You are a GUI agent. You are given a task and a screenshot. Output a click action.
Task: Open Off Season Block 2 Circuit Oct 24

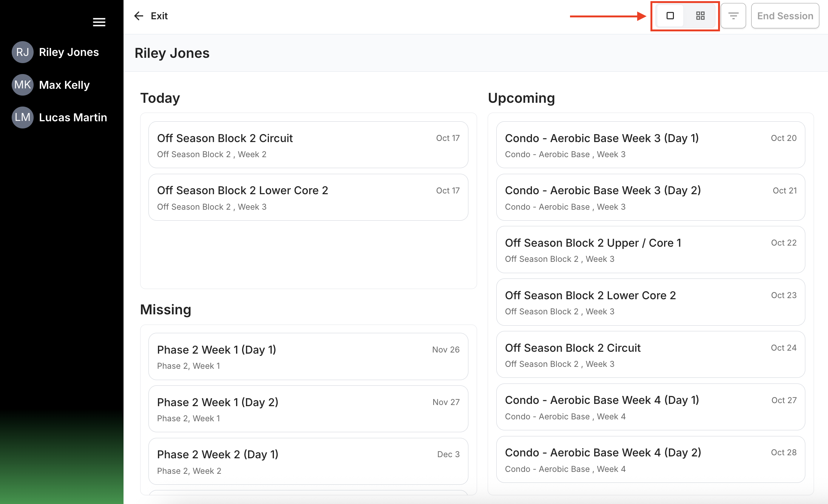650,354
